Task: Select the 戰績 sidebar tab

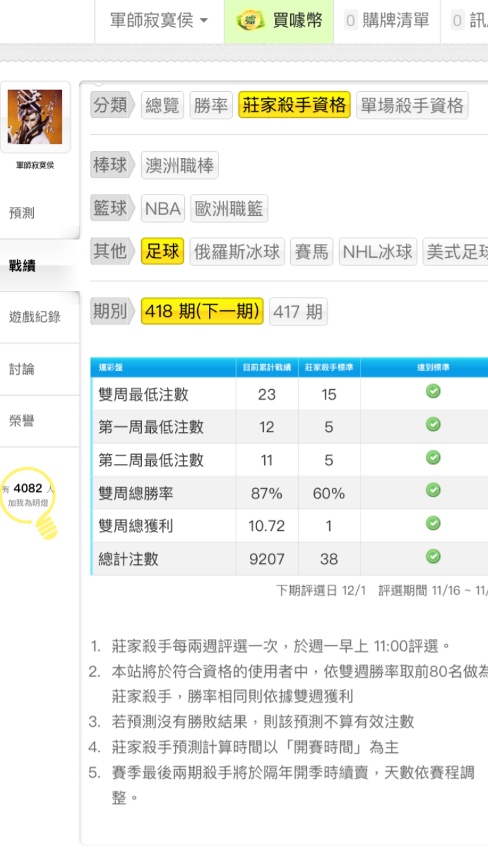Action: coord(39,265)
